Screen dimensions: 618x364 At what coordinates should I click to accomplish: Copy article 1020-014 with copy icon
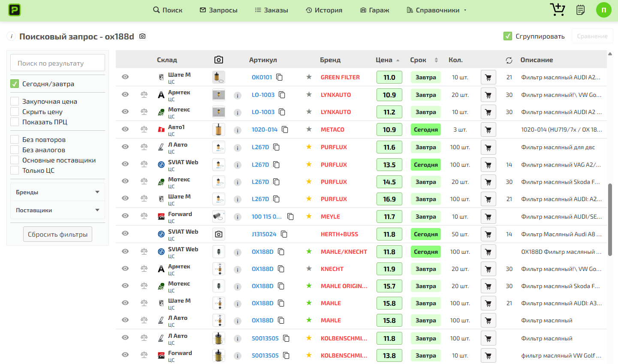tap(285, 129)
